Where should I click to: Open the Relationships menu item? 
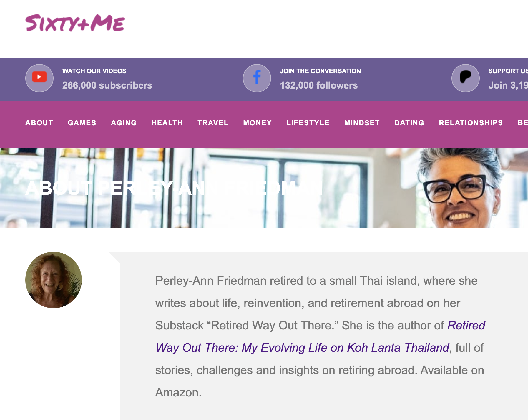pos(471,123)
